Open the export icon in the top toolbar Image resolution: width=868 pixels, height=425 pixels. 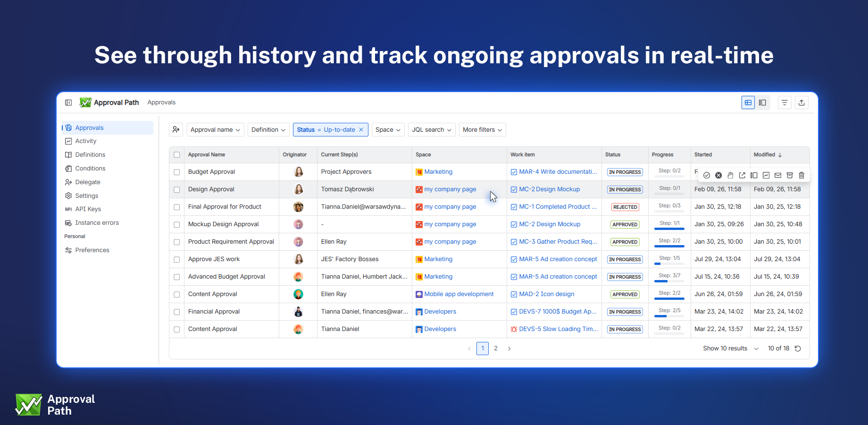[x=802, y=102]
